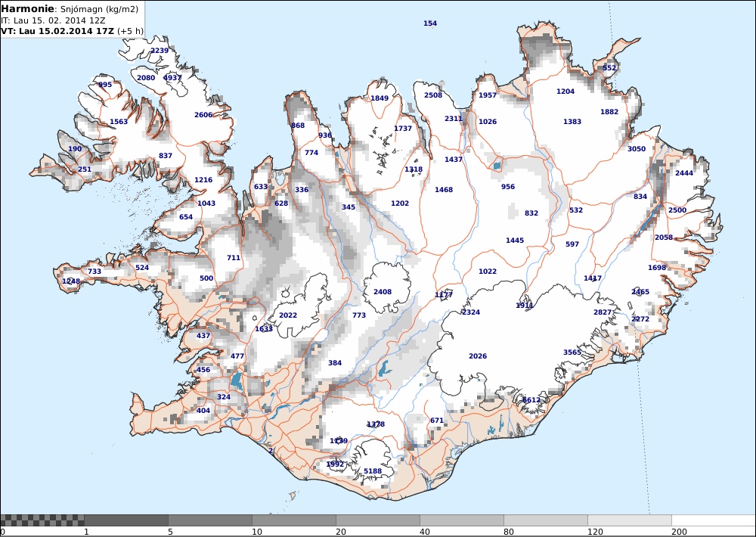Select the snow value 654
This screenshot has height=537, width=756.
(186, 216)
